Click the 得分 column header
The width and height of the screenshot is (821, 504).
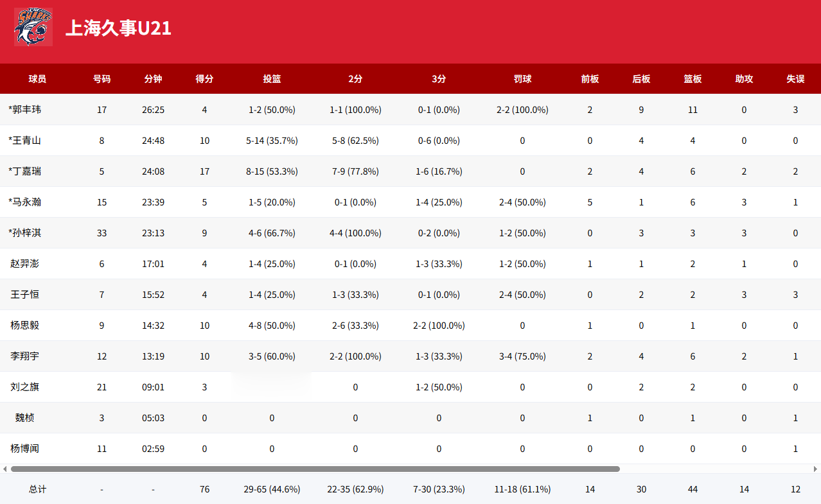pos(204,79)
